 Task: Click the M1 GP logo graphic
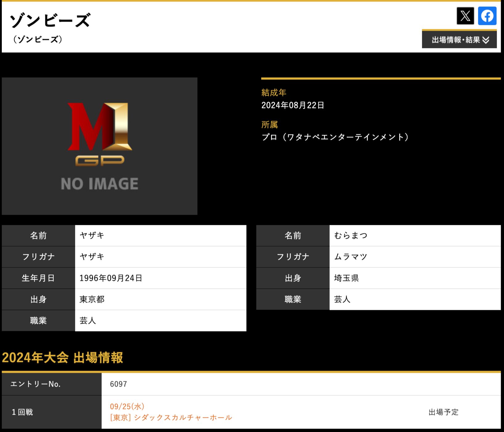pyautogui.click(x=100, y=134)
